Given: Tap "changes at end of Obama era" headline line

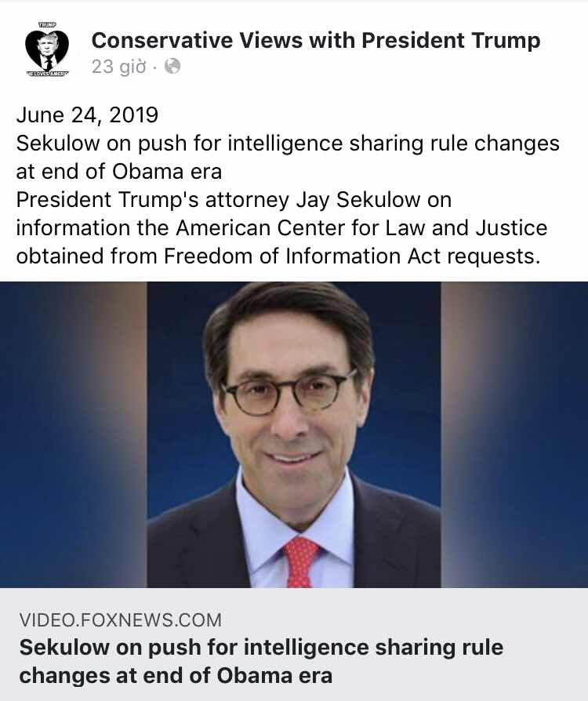Looking at the screenshot, I should coord(176,676).
